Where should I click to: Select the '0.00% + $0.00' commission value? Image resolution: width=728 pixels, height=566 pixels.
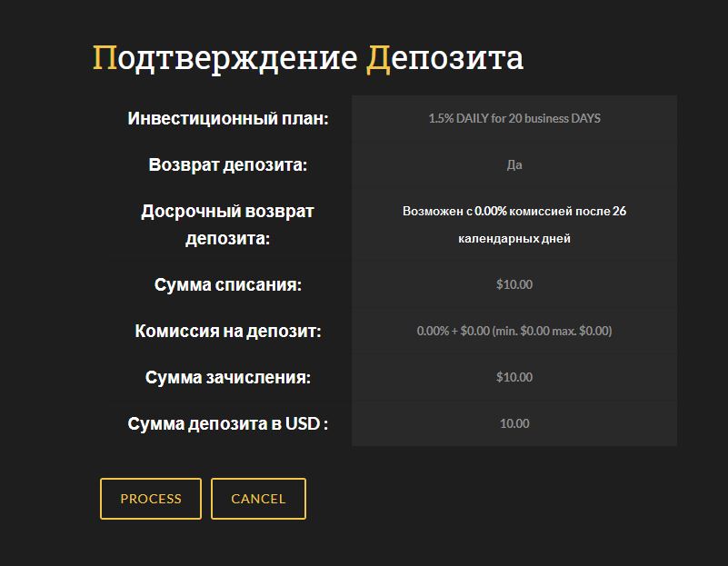coord(514,331)
